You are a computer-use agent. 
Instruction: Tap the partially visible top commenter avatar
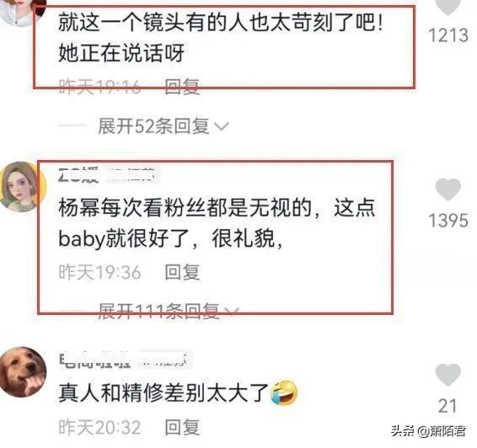[22, 12]
